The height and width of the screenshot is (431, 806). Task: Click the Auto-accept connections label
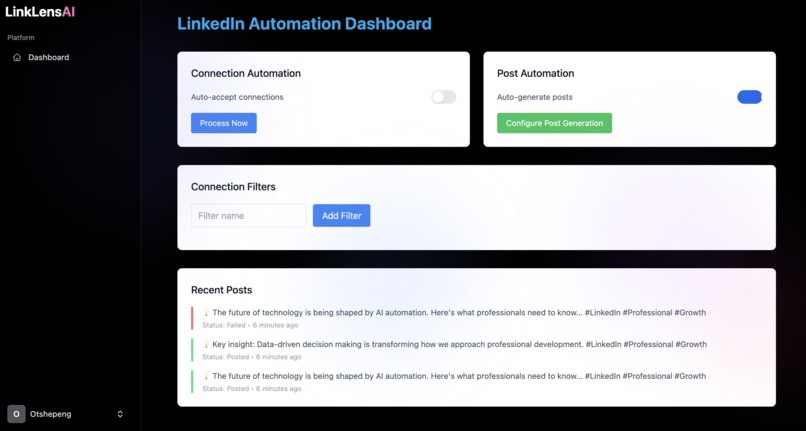(x=237, y=97)
